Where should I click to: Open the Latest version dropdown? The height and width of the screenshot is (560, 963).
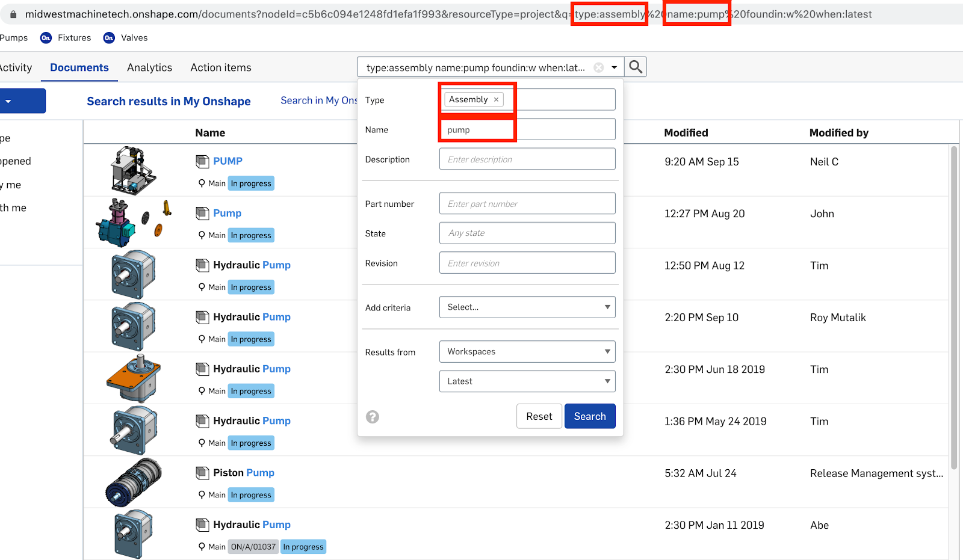point(527,381)
